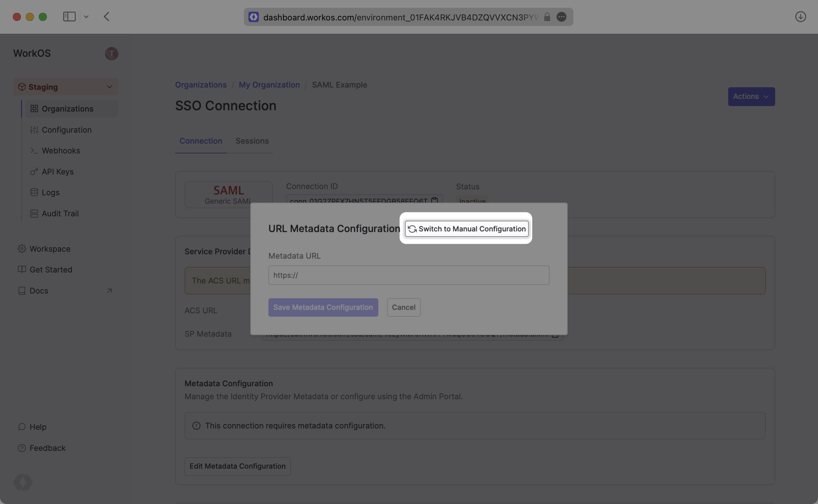Open the Actions dropdown menu
This screenshot has height=504, width=818.
click(x=751, y=96)
